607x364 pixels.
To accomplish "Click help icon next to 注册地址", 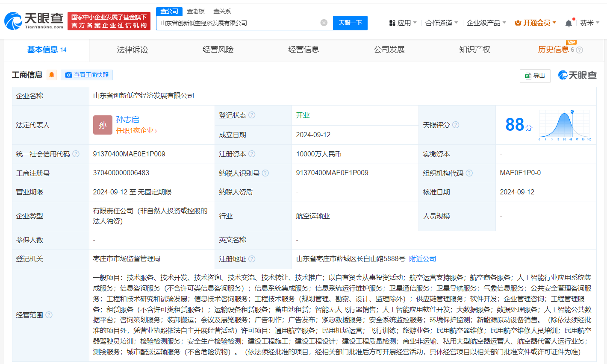I will click(x=252, y=259).
